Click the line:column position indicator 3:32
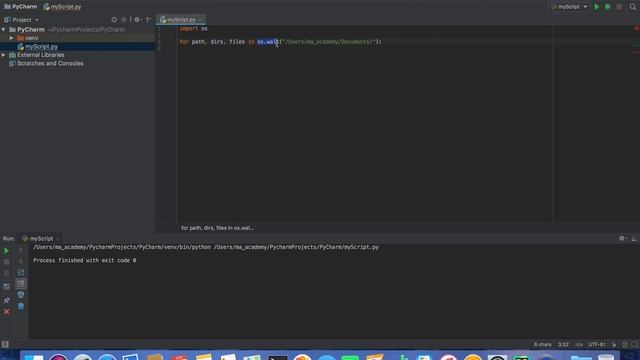The image size is (640, 360). coord(563,344)
